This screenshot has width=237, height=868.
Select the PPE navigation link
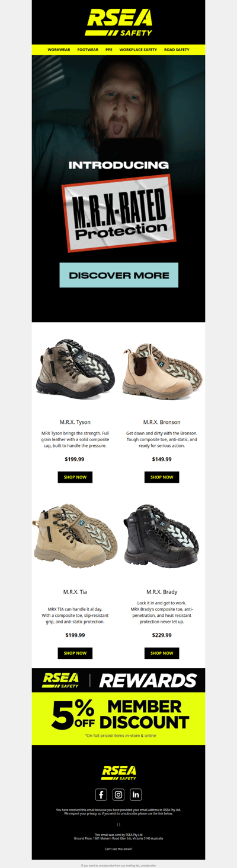click(109, 50)
